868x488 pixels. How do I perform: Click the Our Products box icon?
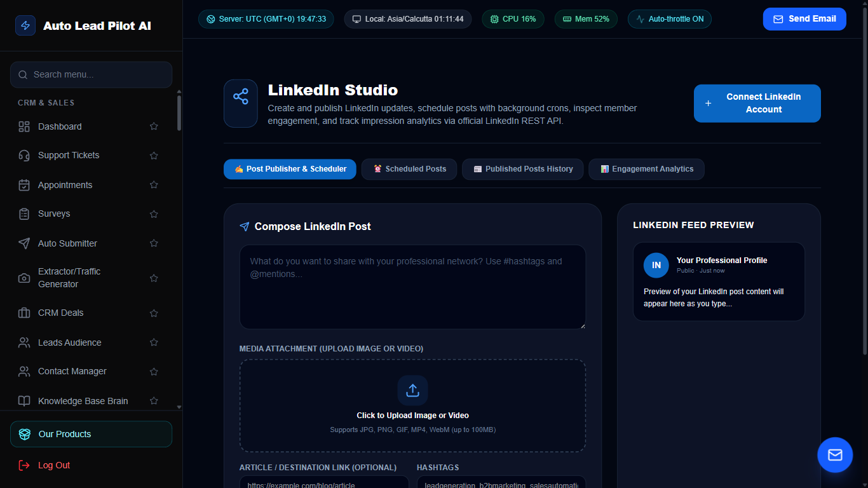[25, 434]
